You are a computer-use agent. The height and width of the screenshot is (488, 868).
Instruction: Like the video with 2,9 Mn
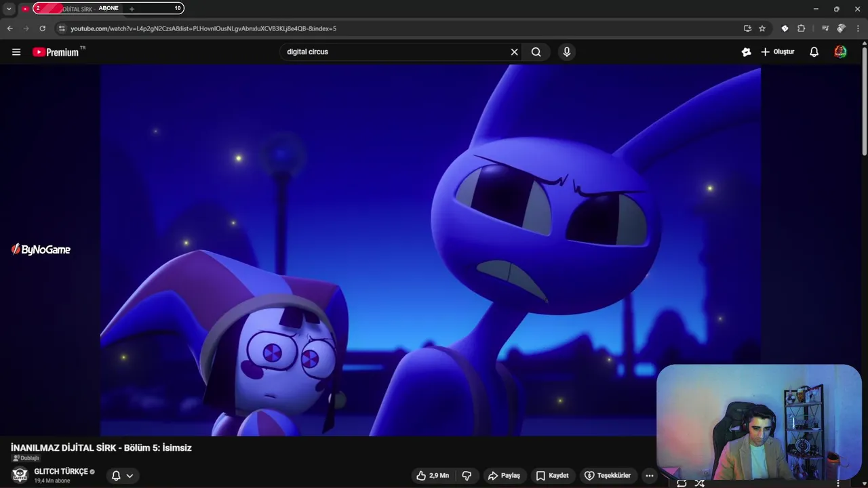(433, 476)
